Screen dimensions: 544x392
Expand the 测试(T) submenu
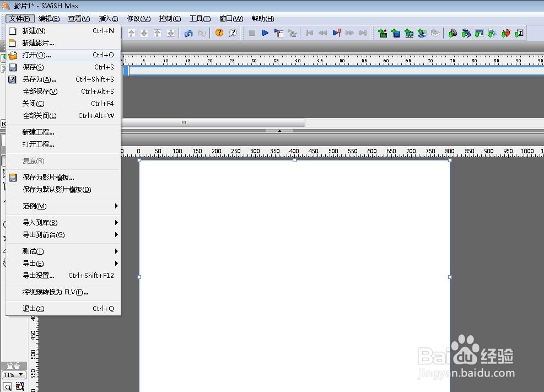(63, 251)
